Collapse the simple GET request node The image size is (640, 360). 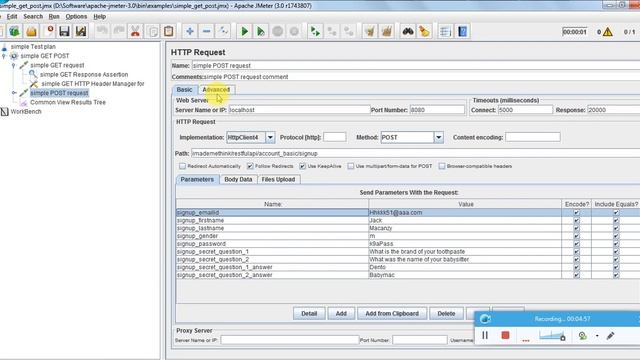tap(14, 65)
